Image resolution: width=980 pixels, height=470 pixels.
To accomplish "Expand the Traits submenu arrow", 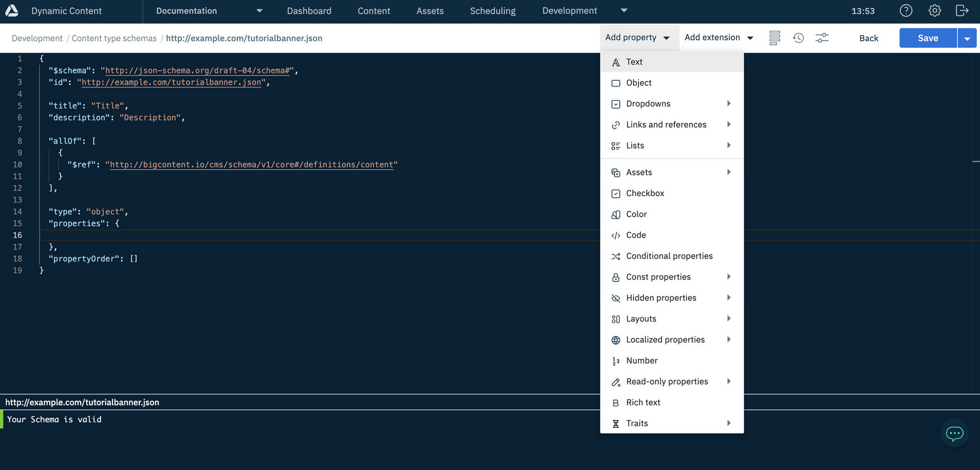I will tap(729, 423).
